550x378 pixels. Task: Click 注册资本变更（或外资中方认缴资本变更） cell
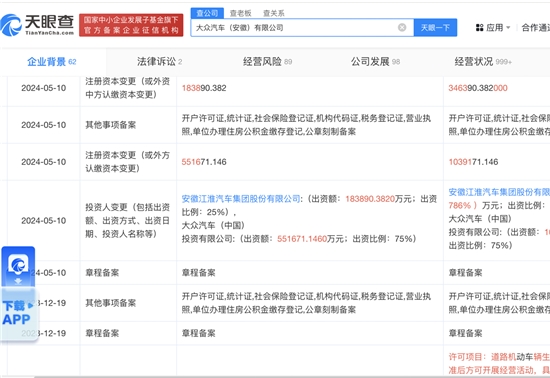(x=128, y=88)
